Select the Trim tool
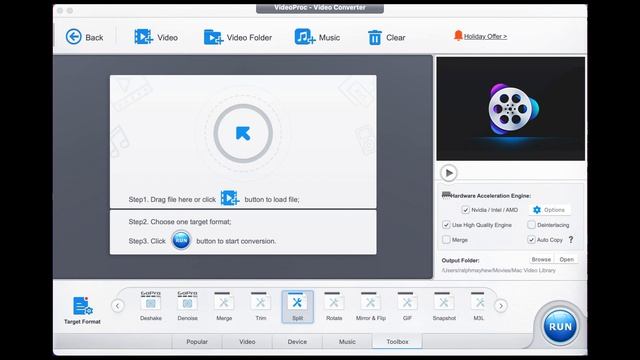 pos(260,306)
